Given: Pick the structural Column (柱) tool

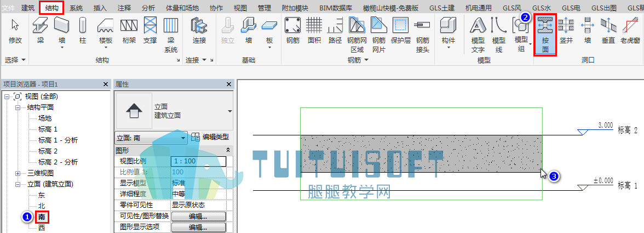Looking at the screenshot, I should pos(83,31).
